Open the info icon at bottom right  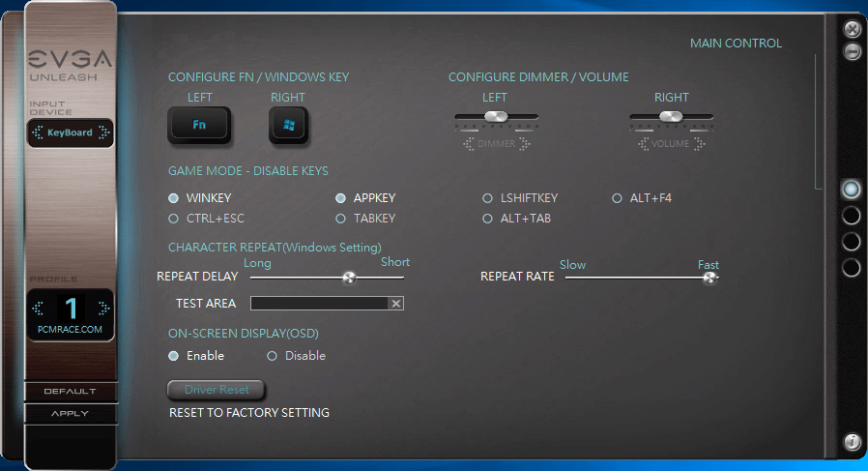click(852, 442)
